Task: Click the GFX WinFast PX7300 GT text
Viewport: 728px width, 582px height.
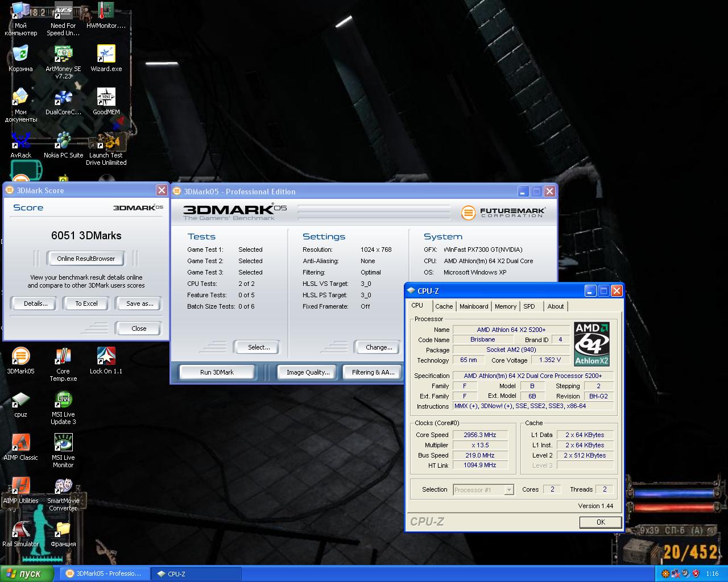Action: pos(483,250)
